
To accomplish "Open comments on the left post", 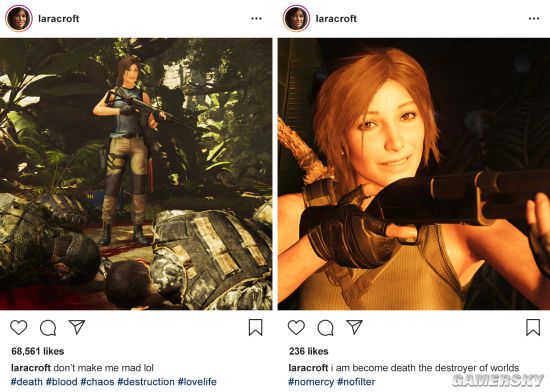I will [x=48, y=328].
